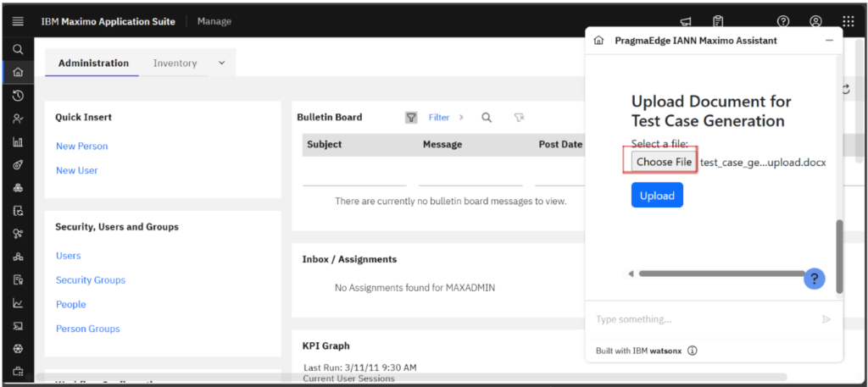Open the New Person link
The image size is (868, 387).
[82, 146]
